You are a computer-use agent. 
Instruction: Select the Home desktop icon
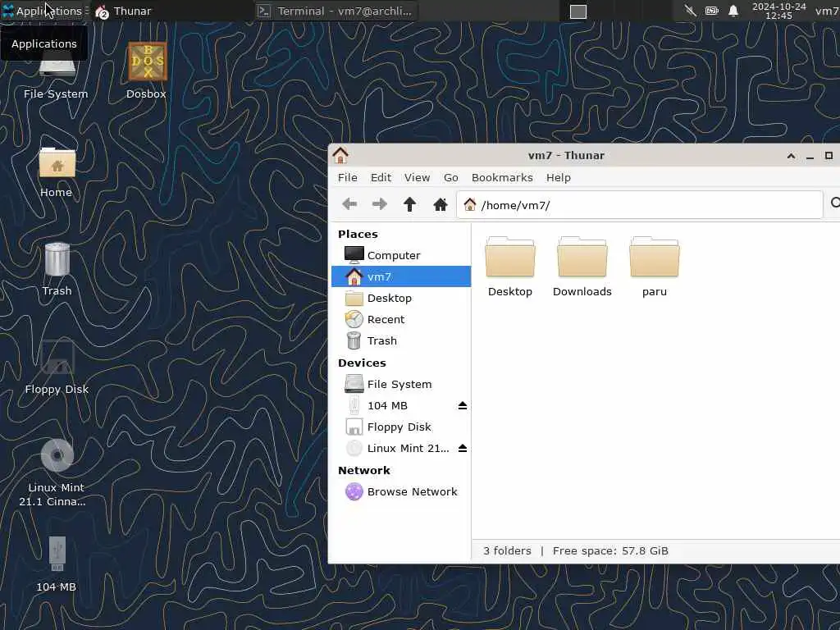click(x=57, y=171)
